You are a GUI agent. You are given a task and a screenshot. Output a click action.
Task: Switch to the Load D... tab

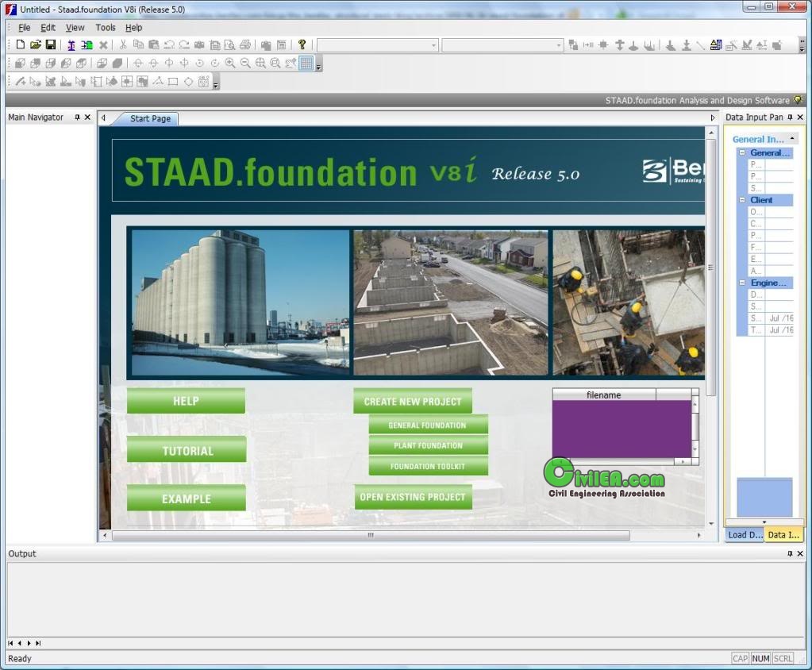(745, 535)
